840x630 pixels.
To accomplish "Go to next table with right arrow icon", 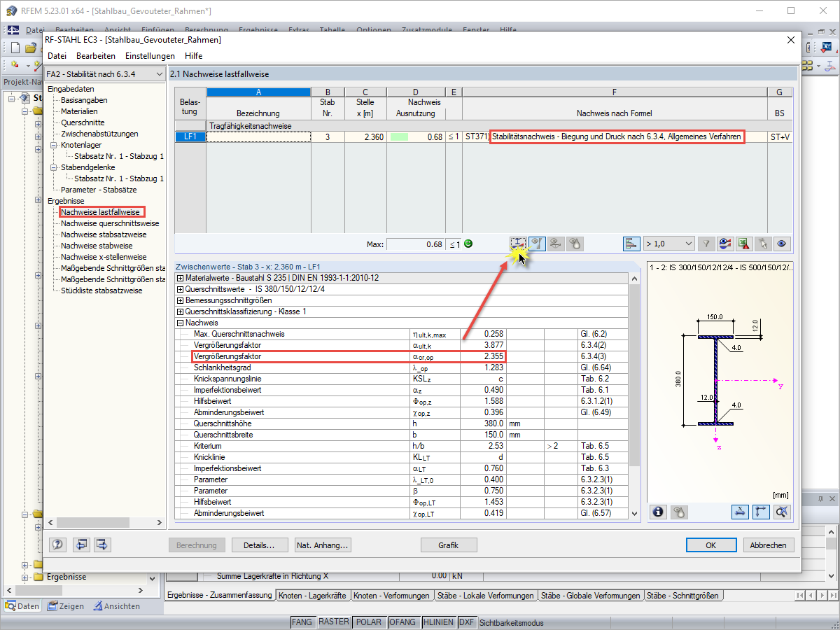I will pos(102,545).
